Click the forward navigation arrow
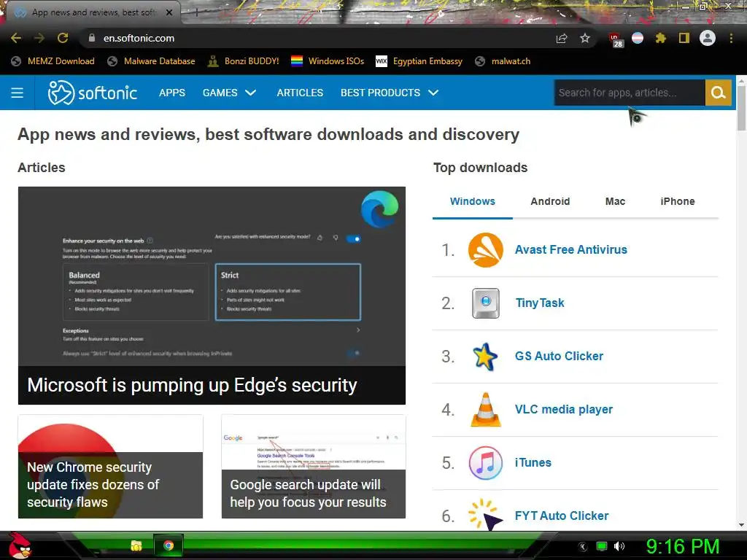This screenshot has width=747, height=560. pyautogui.click(x=39, y=38)
